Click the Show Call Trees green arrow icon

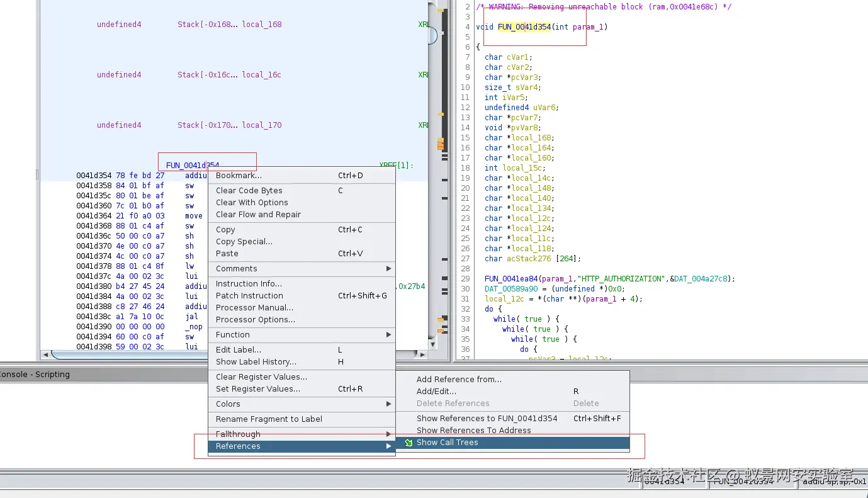(x=409, y=443)
